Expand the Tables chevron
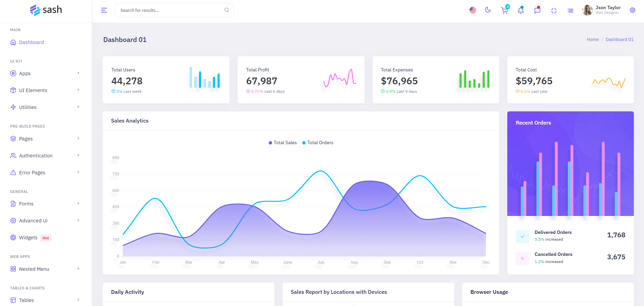Image resolution: width=644 pixels, height=306 pixels. (78, 300)
